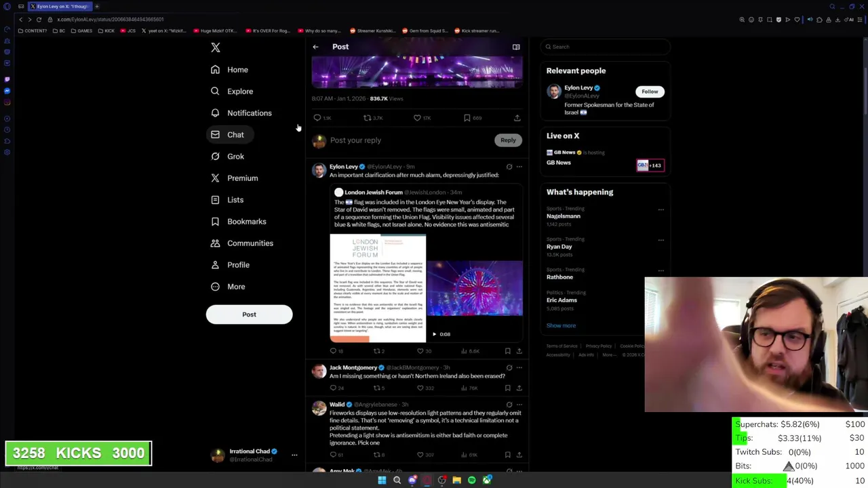868x488 pixels.
Task: Open the Explore page
Action: click(x=231, y=91)
